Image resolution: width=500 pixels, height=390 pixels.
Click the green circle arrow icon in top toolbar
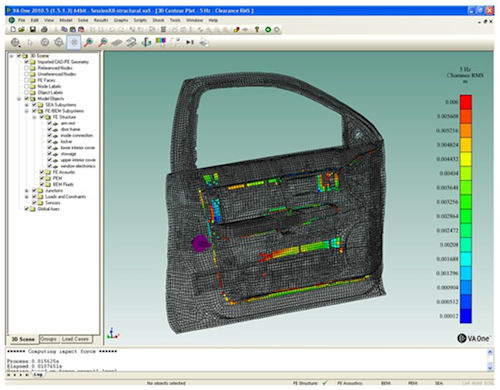click(x=268, y=29)
